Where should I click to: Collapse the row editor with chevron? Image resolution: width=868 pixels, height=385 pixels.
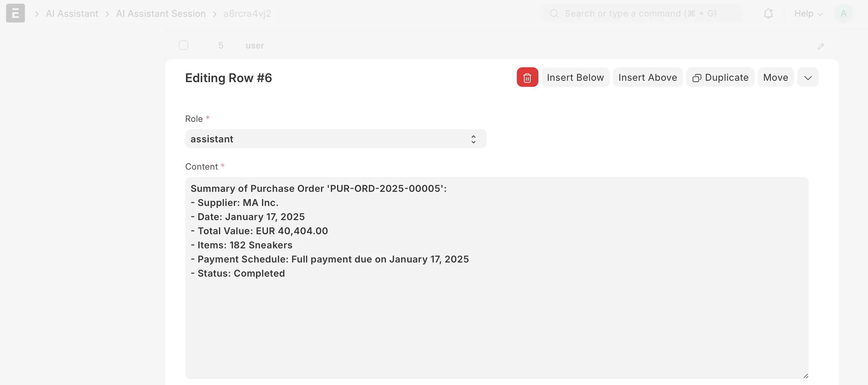(808, 77)
